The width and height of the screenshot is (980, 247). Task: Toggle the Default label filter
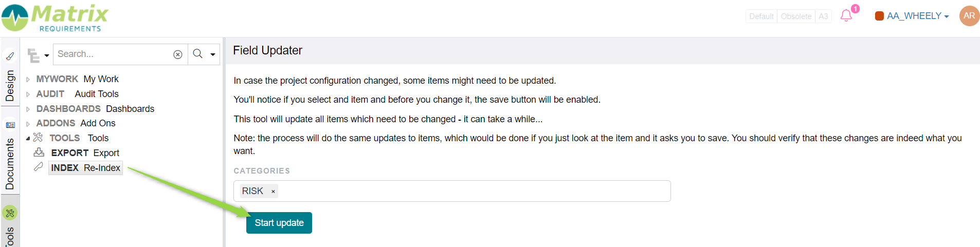pyautogui.click(x=761, y=16)
